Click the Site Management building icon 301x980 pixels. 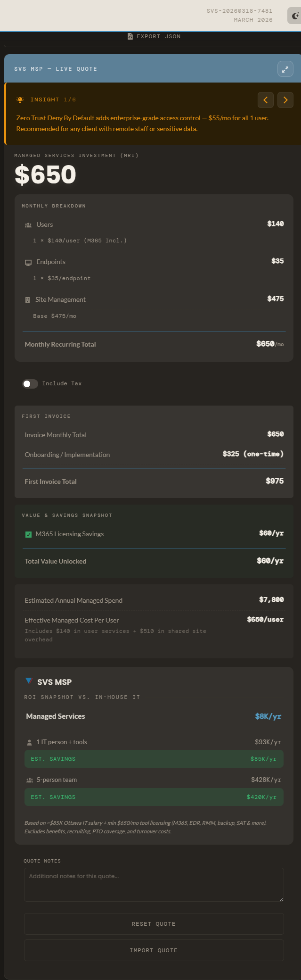(x=27, y=300)
